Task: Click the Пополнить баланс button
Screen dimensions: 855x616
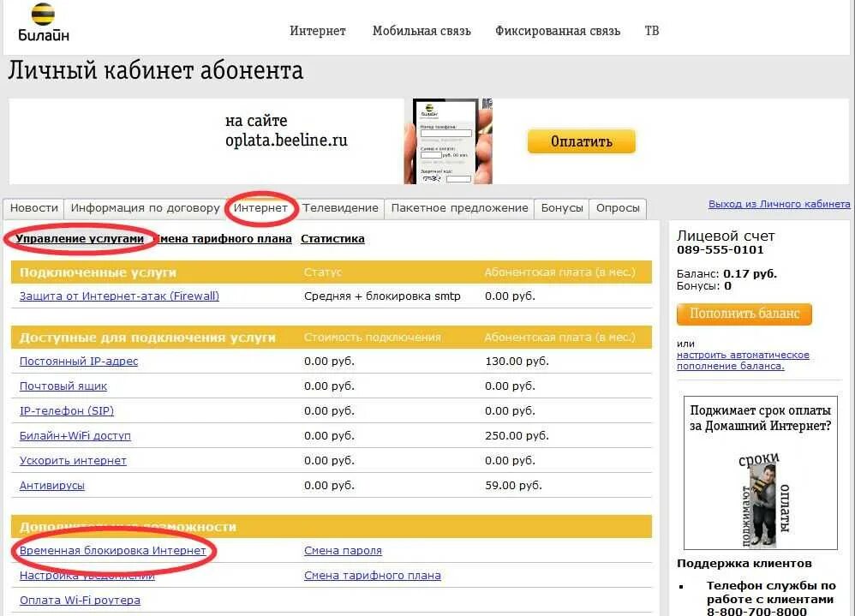Action: coord(744,314)
